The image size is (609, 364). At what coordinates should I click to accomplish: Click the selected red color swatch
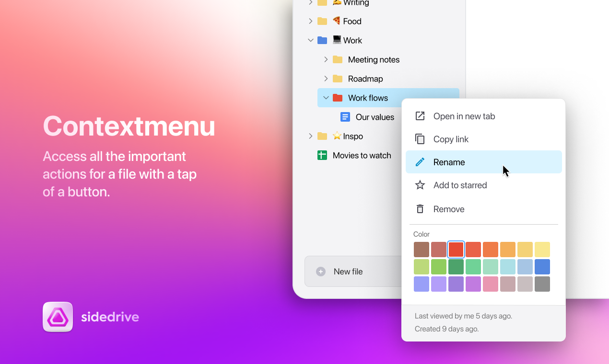[x=456, y=250]
